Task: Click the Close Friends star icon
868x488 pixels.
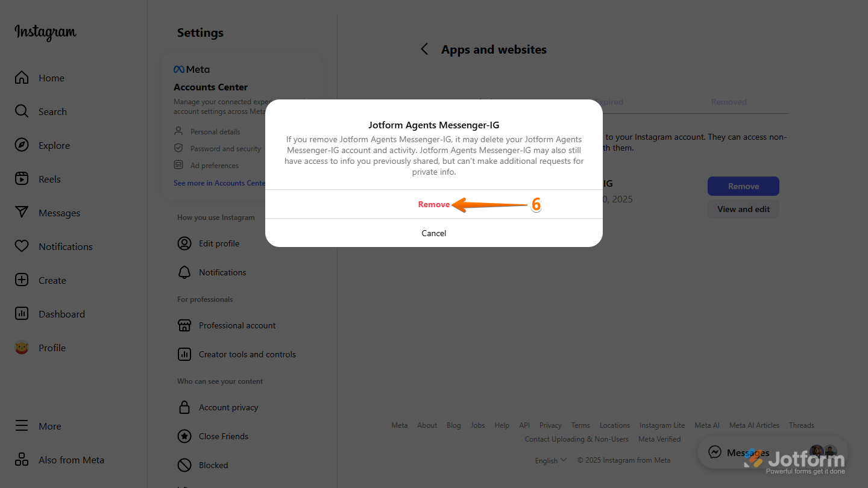Action: click(x=184, y=436)
